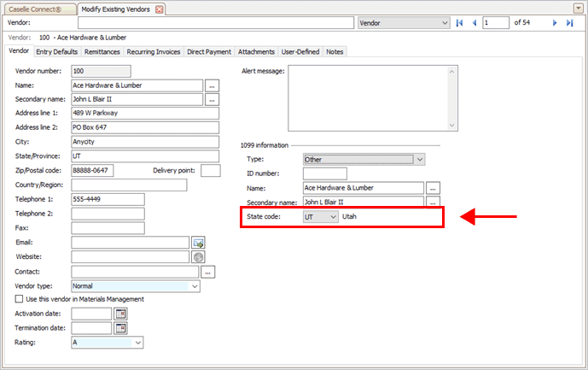Click the ellipsis button beside Contact
The width and height of the screenshot is (588, 370).
click(x=208, y=272)
